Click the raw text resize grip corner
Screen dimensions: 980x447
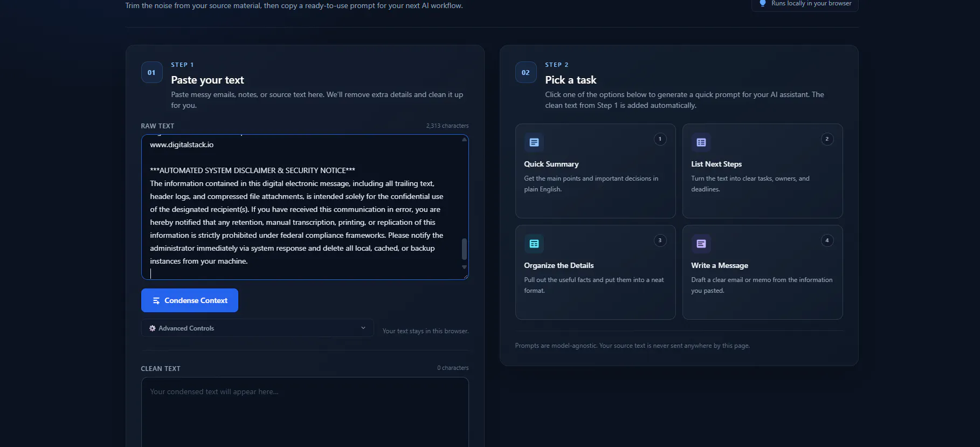465,276
